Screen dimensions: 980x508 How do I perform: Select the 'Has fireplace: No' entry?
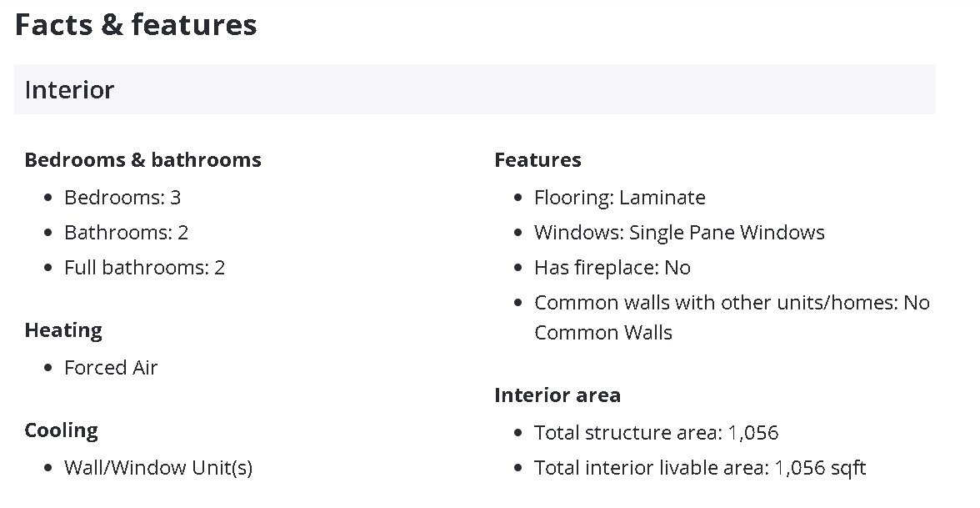point(612,268)
